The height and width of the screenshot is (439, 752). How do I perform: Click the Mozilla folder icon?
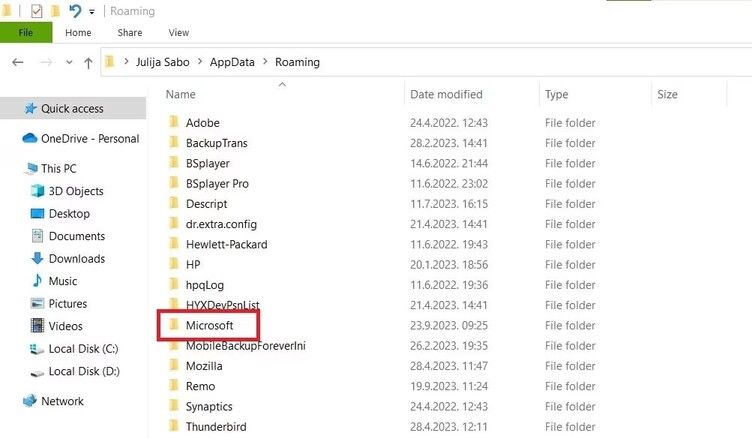pyautogui.click(x=174, y=365)
